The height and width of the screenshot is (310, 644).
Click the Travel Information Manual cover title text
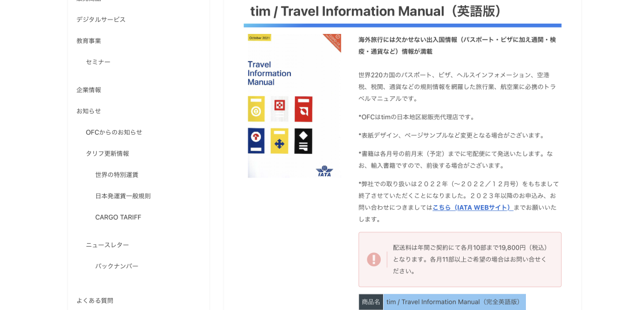269,73
